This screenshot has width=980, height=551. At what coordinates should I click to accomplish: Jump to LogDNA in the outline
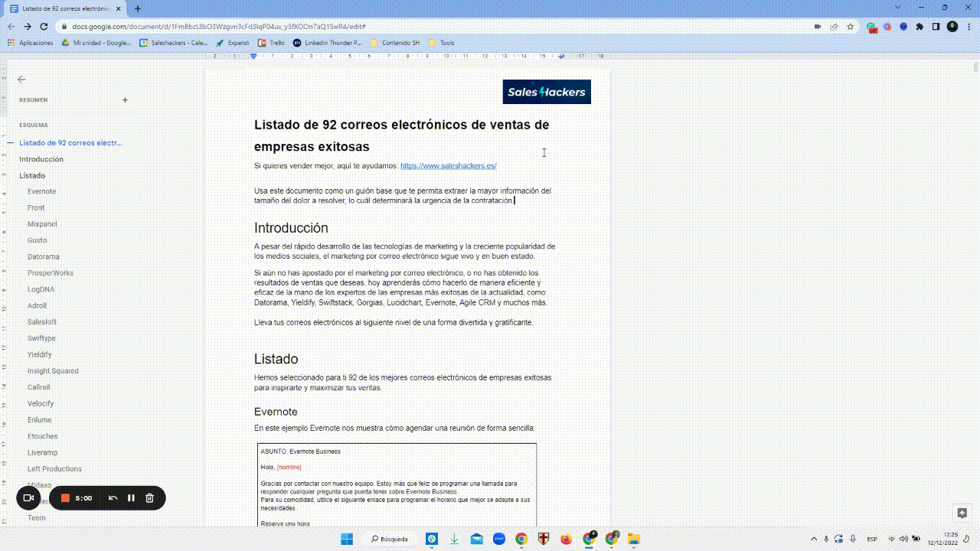point(41,289)
